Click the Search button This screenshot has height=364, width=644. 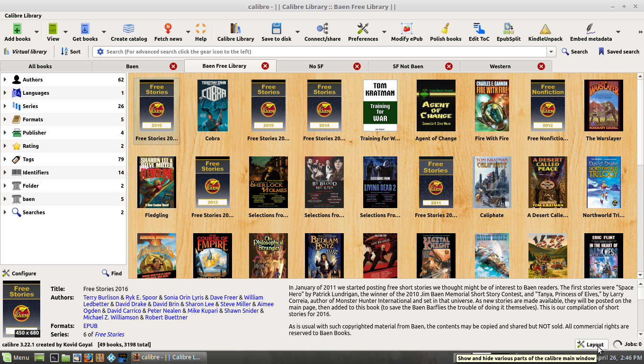click(x=574, y=52)
